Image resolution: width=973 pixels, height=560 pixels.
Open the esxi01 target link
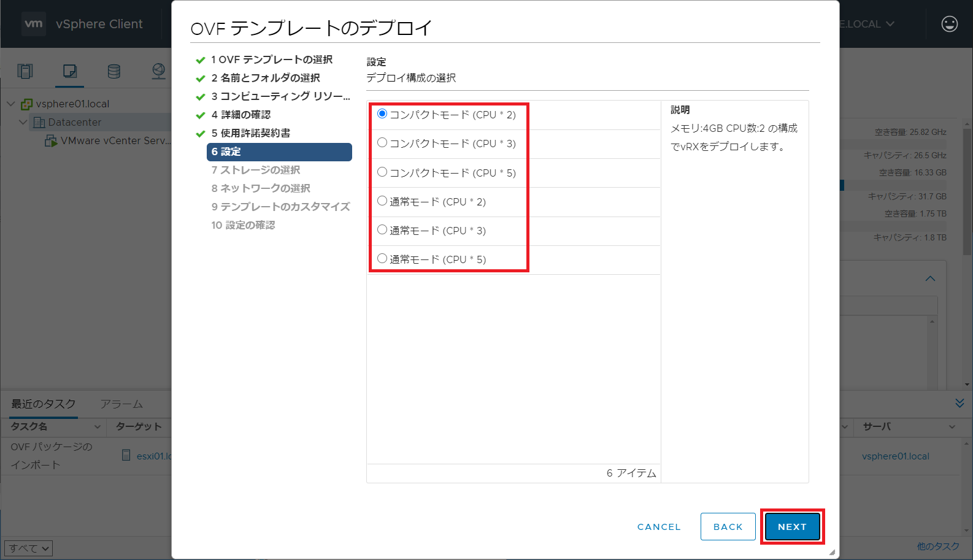tap(153, 456)
